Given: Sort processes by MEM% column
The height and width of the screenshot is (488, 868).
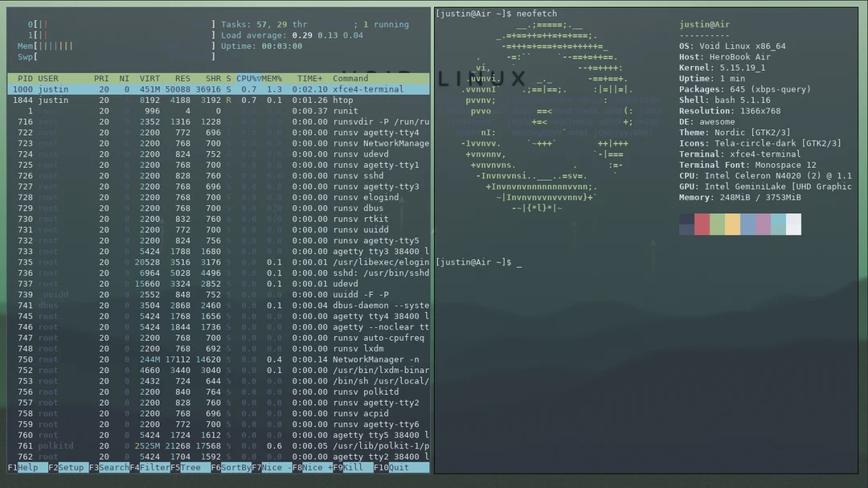Looking at the screenshot, I should 272,78.
